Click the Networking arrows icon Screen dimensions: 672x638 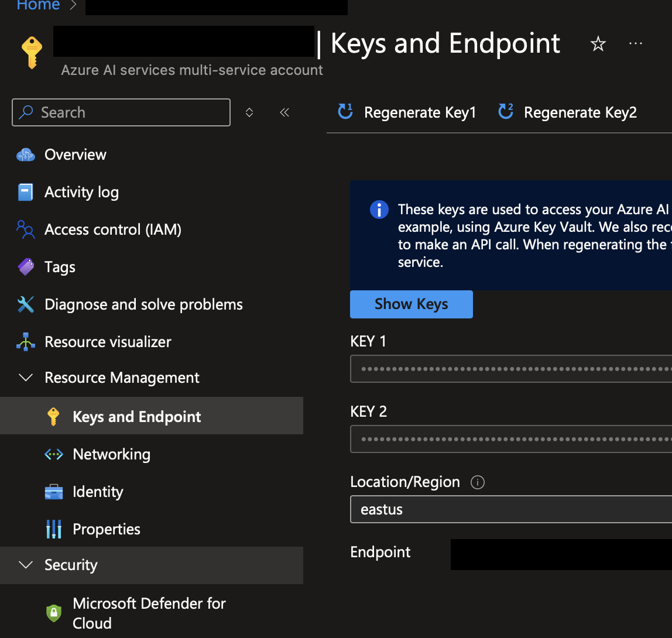54,454
